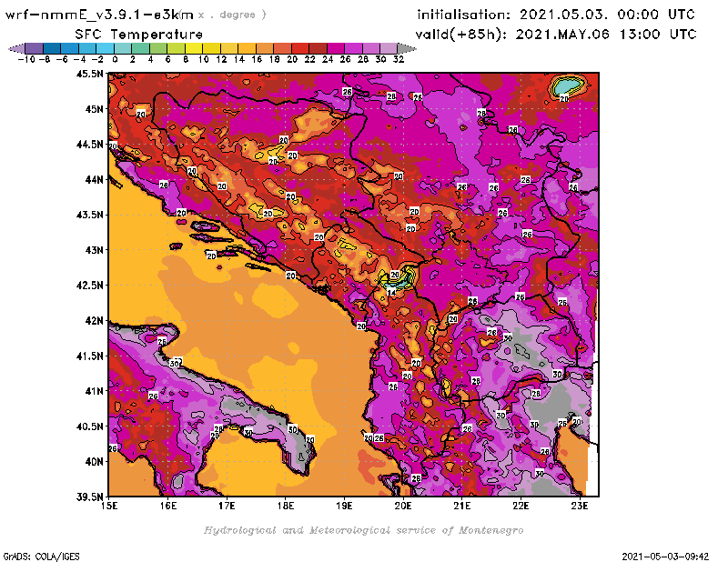Click the 40.5N latitude label
Image resolution: width=728 pixels, height=562 pixels.
tap(89, 427)
